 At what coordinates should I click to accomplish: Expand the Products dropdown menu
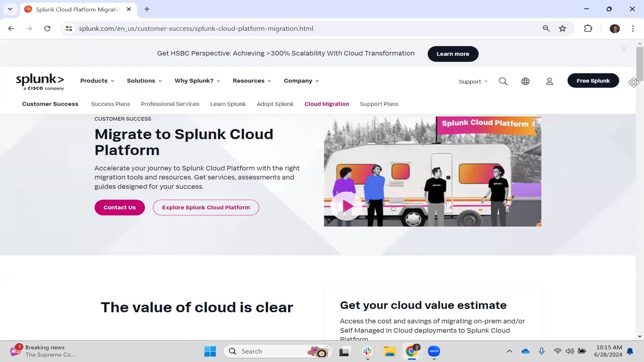[x=97, y=81]
